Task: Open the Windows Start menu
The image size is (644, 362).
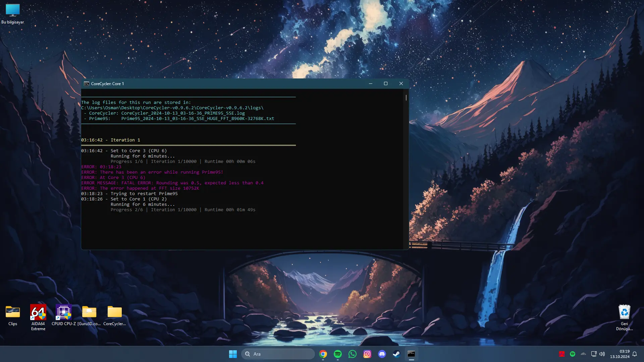Action: (233, 354)
